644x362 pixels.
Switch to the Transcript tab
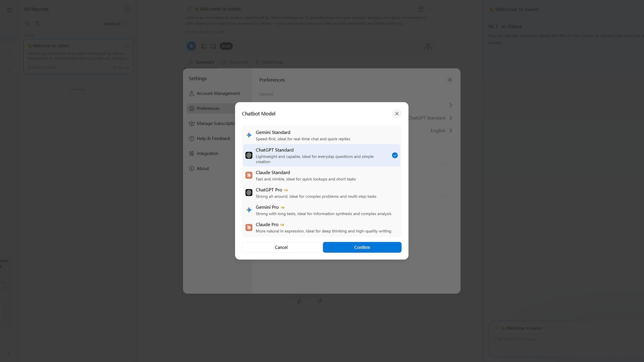coord(235,62)
